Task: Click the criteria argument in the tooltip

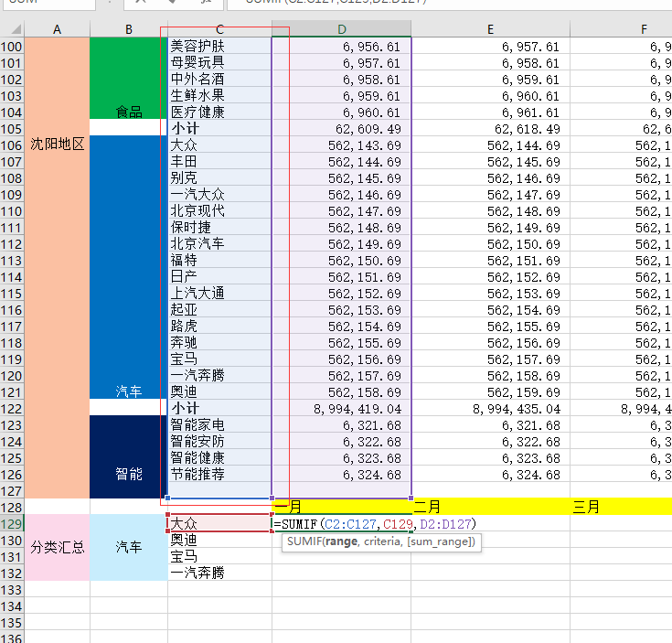Action: [382, 541]
